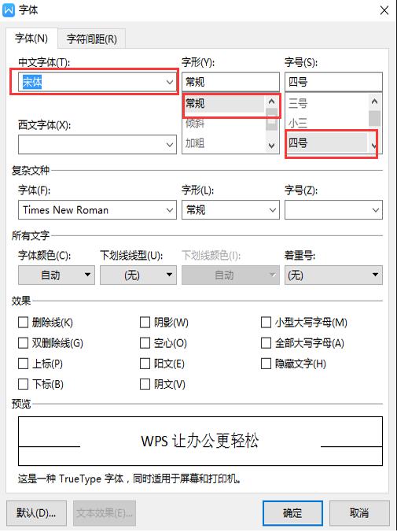Image resolution: width=397 pixels, height=532 pixels.
Task: Toggle the 上标(P) checkbox
Action: [23, 364]
